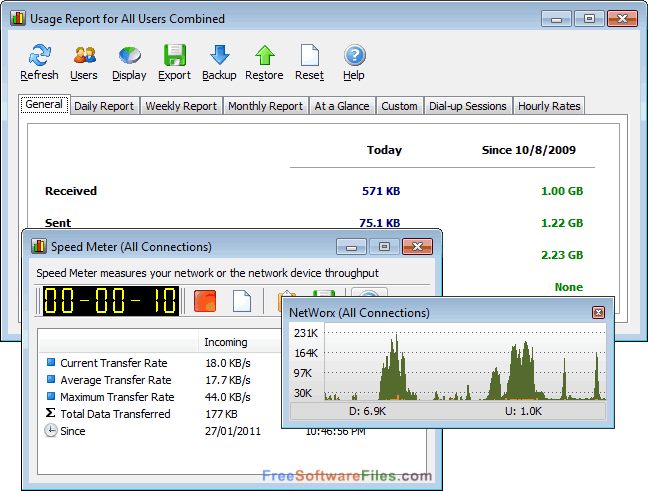The width and height of the screenshot is (648, 491).
Task: Click the 44.0 KB/s maximum rate value
Action: click(228, 397)
